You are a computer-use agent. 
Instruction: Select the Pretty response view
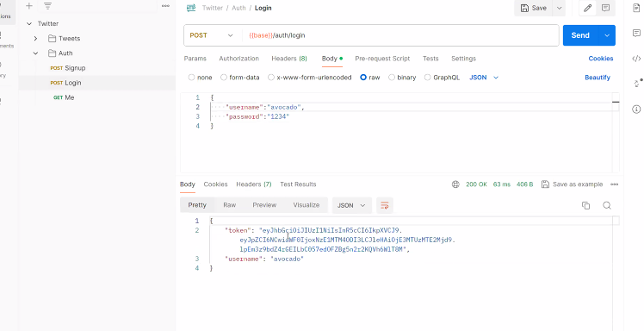[197, 205]
